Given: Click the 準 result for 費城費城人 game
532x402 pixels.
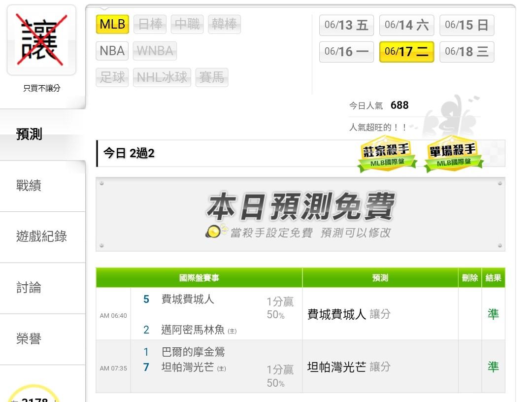Looking at the screenshot, I should pos(493,314).
